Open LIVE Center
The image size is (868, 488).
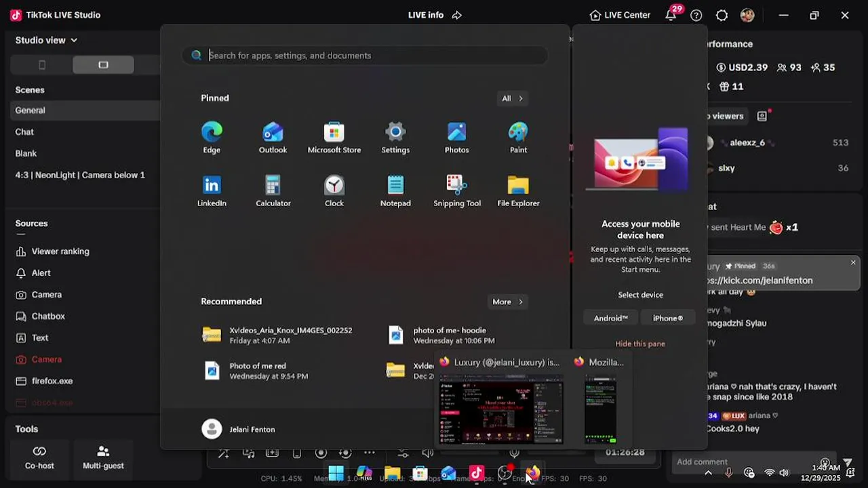click(620, 15)
